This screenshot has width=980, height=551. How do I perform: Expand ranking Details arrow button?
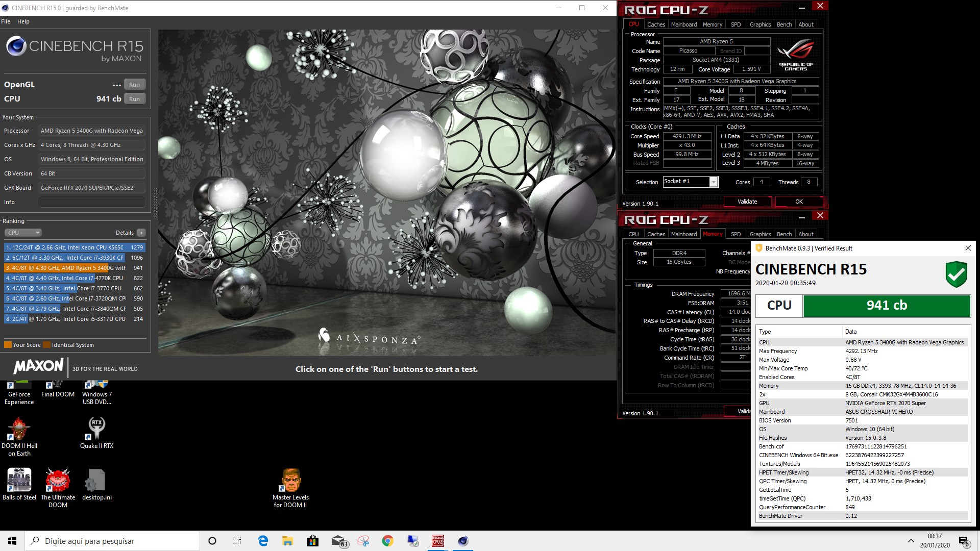coord(141,233)
